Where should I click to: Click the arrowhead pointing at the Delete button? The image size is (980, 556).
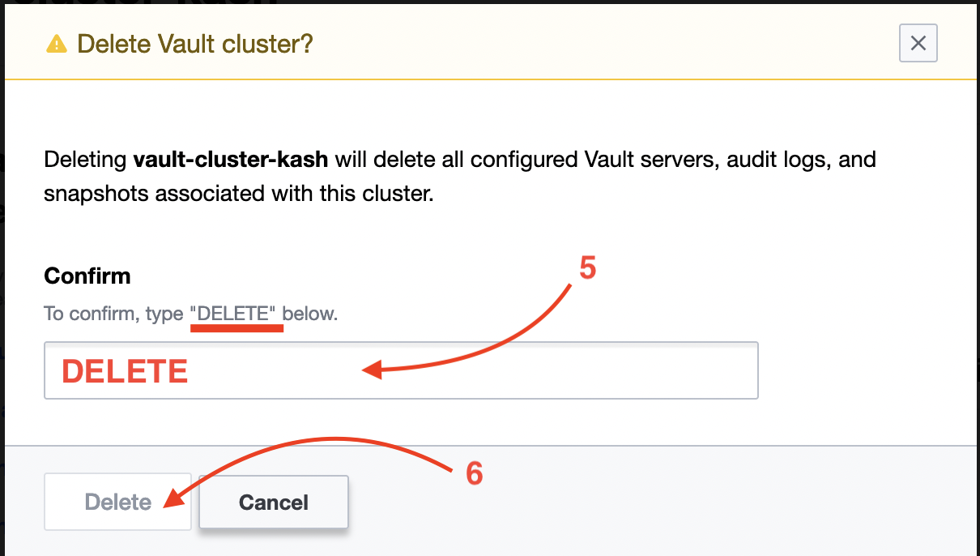[x=171, y=501]
